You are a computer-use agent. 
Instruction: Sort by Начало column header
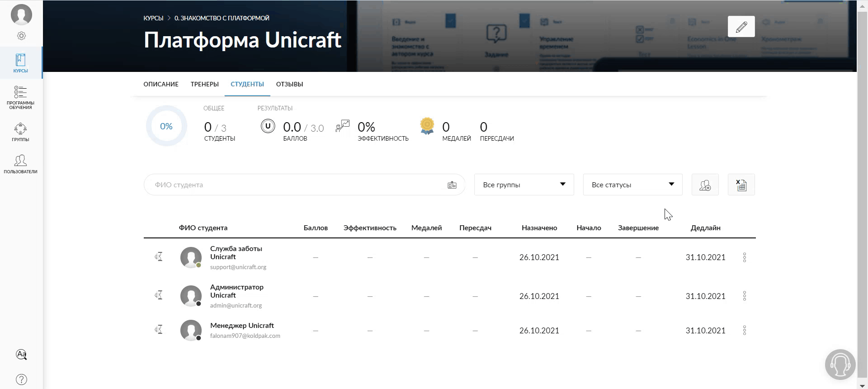(589, 228)
